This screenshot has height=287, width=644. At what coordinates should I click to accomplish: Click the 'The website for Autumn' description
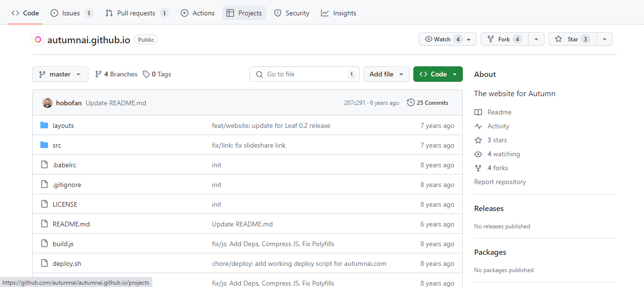click(515, 93)
